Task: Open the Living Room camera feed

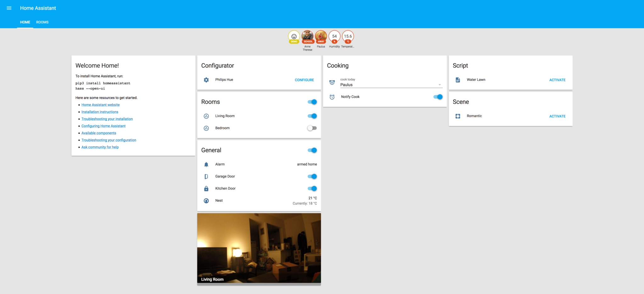Action: point(259,248)
